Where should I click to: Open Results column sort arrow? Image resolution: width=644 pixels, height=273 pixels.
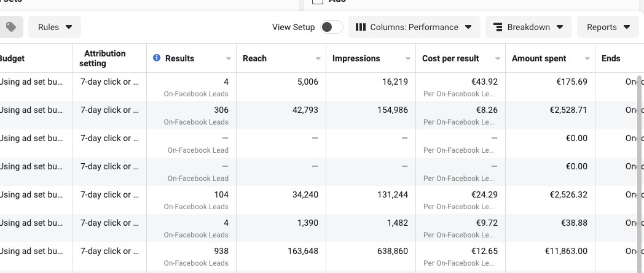point(229,59)
